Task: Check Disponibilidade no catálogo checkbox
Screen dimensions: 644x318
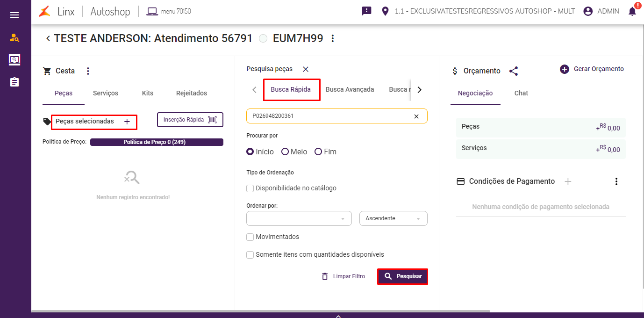Action: point(250,188)
